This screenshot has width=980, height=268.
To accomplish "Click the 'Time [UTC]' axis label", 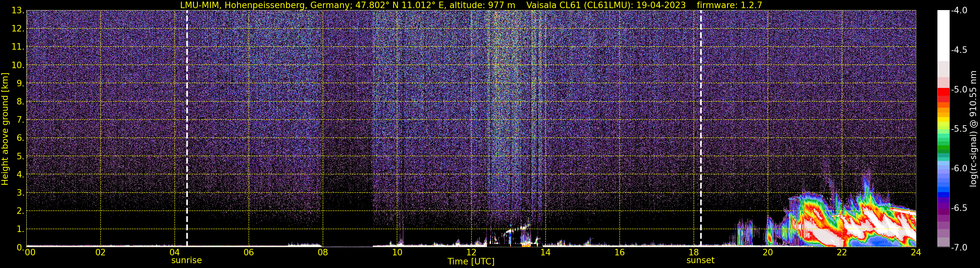I will [x=471, y=261].
